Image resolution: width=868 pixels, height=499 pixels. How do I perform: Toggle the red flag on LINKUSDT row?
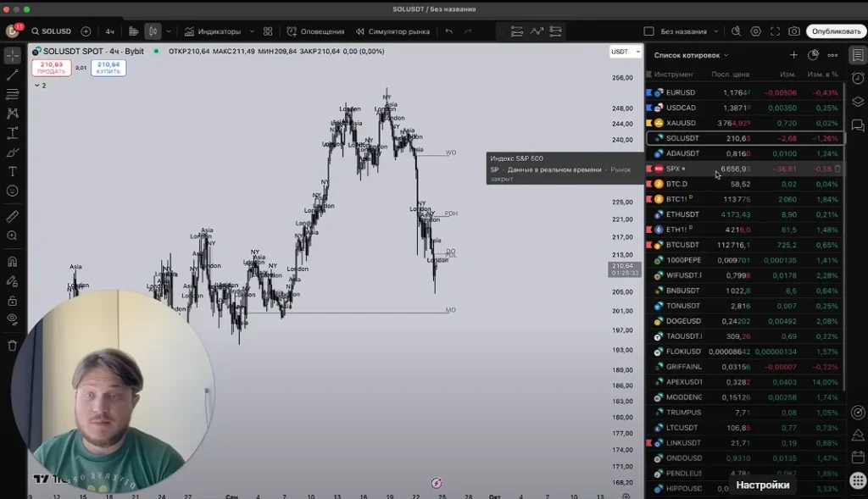coord(648,442)
